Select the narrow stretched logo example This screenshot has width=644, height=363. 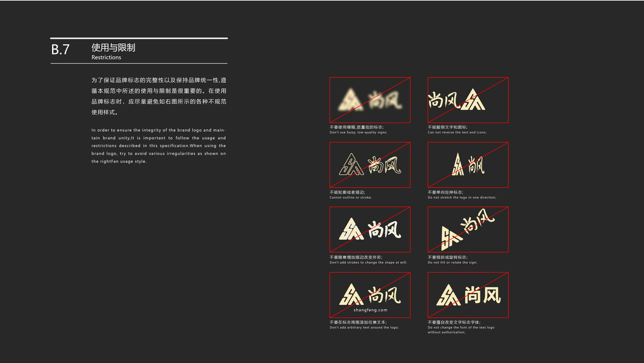point(468,165)
